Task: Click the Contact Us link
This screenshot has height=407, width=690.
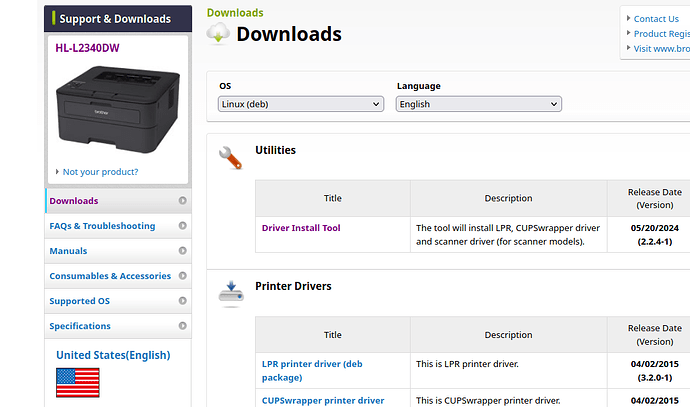Action: coord(656,19)
